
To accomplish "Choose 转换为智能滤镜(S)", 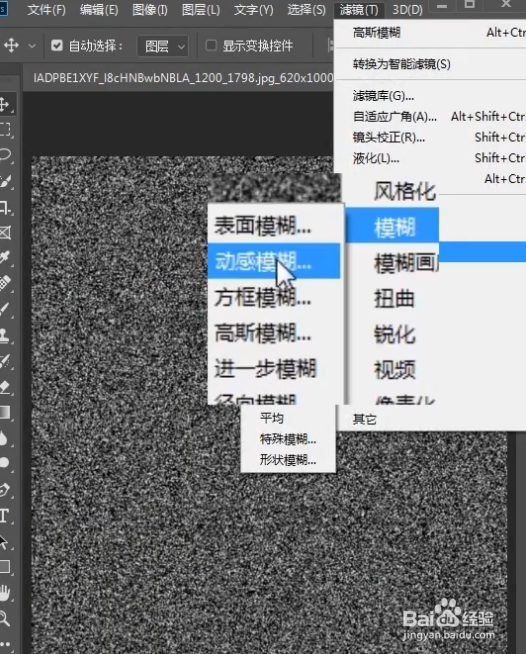I will coord(430,64).
